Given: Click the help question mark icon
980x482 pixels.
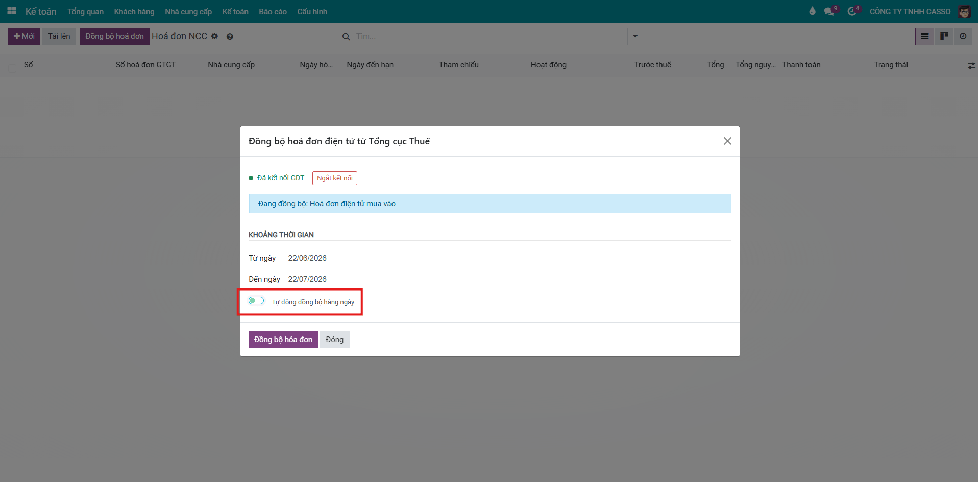Looking at the screenshot, I should pyautogui.click(x=230, y=37).
